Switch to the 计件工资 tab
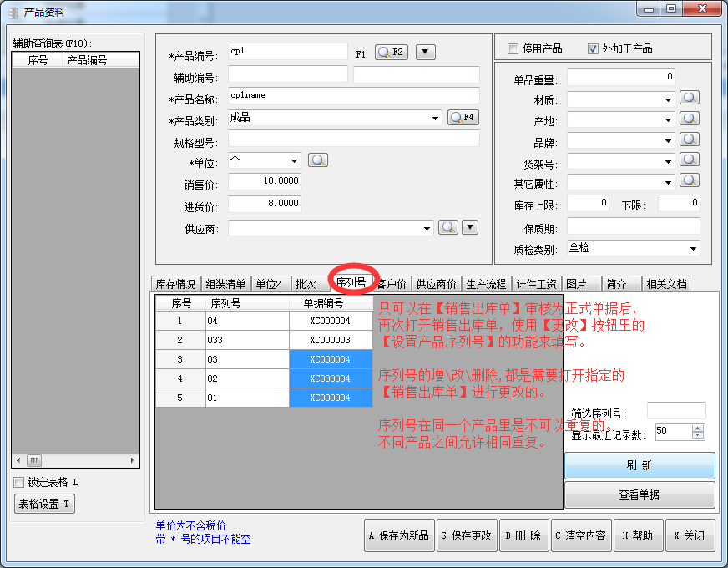The height and width of the screenshot is (568, 728). coord(536,284)
